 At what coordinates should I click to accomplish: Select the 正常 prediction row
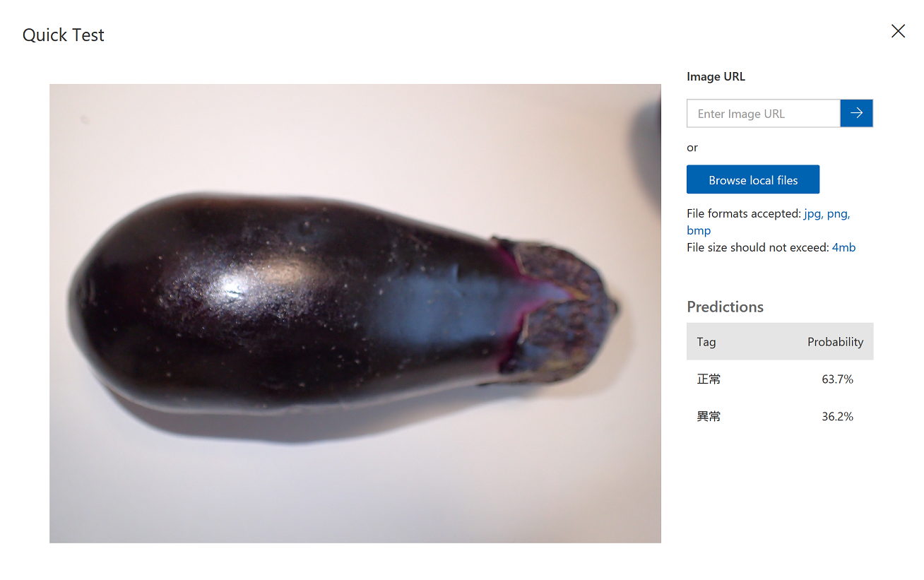tap(780, 379)
